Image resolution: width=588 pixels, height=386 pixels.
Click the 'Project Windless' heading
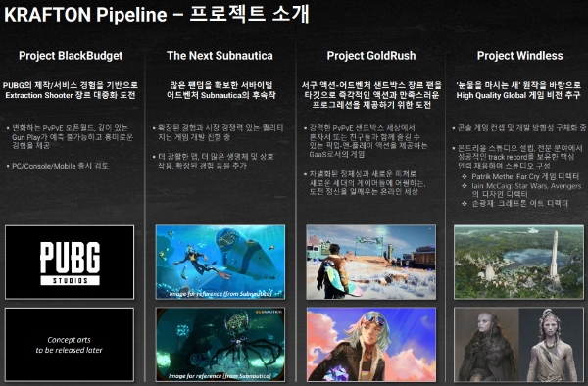click(519, 56)
